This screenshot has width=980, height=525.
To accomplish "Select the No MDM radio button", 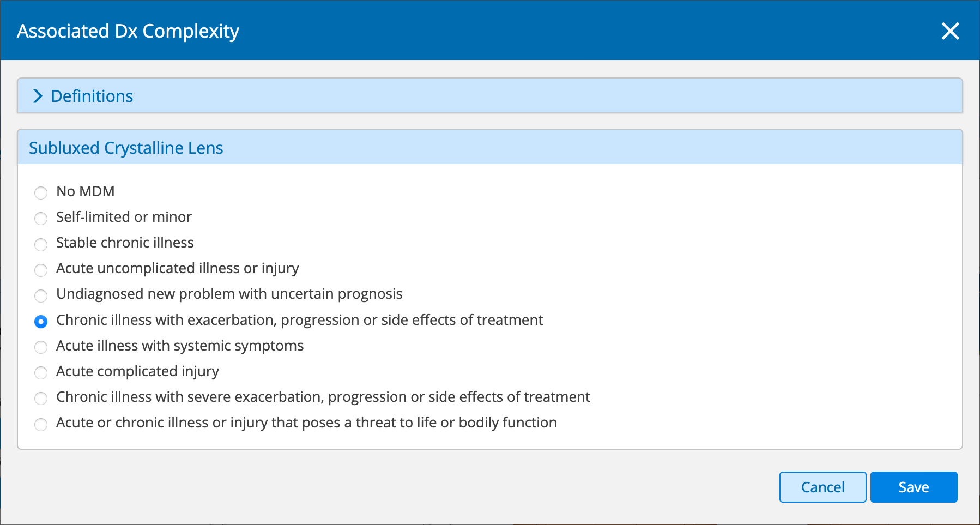I will coord(41,192).
